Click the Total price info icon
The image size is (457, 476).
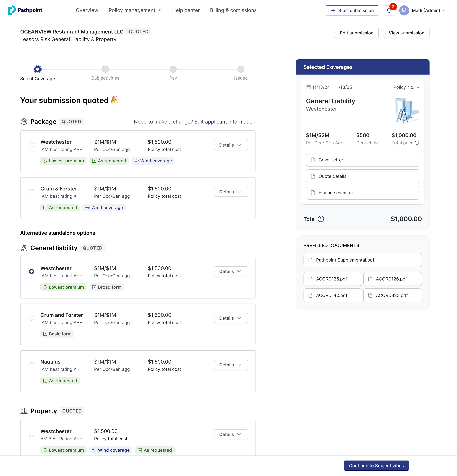pyautogui.click(x=417, y=143)
